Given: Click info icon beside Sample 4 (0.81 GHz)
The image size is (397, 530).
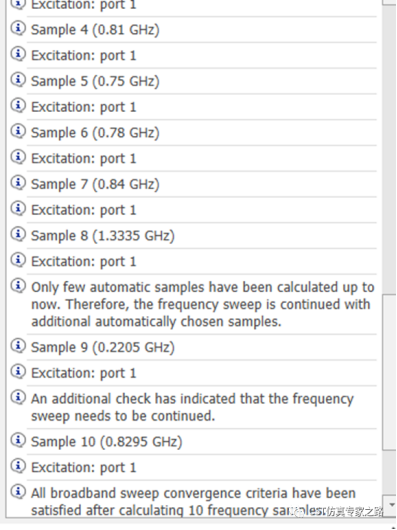Looking at the screenshot, I should [x=18, y=28].
